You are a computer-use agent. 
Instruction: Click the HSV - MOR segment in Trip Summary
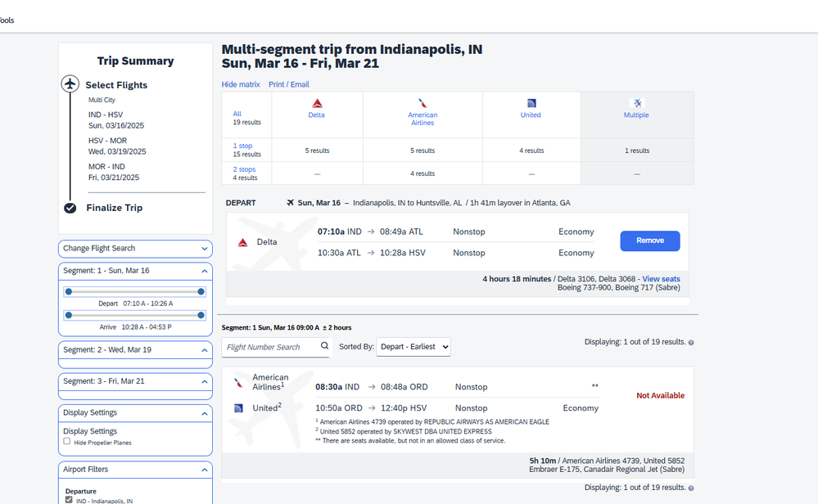(117, 146)
